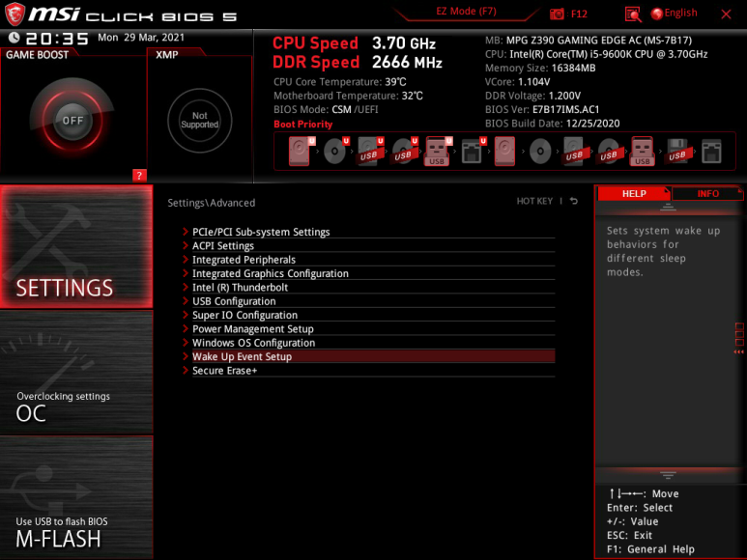
Task: Click the HOT KEY button
Action: pyautogui.click(x=534, y=201)
